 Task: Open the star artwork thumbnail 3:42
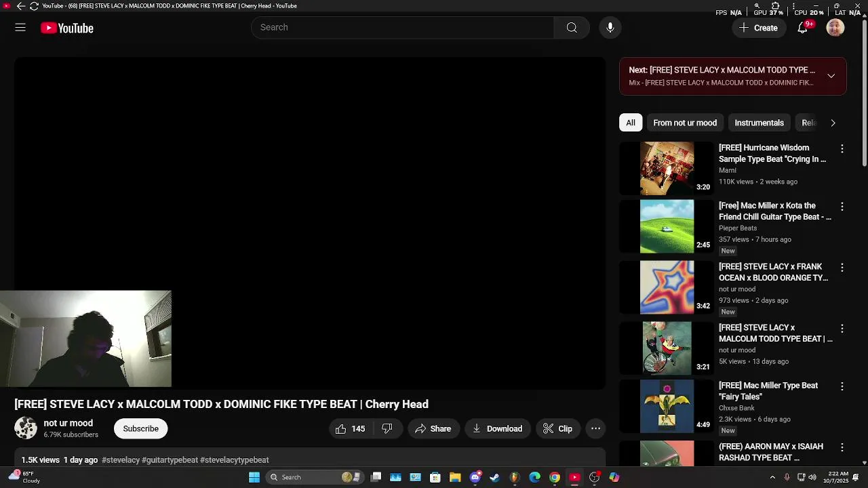click(667, 287)
